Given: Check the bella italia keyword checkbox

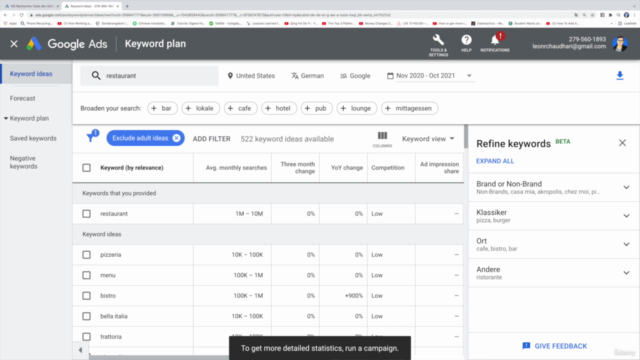Looking at the screenshot, I should 87,316.
